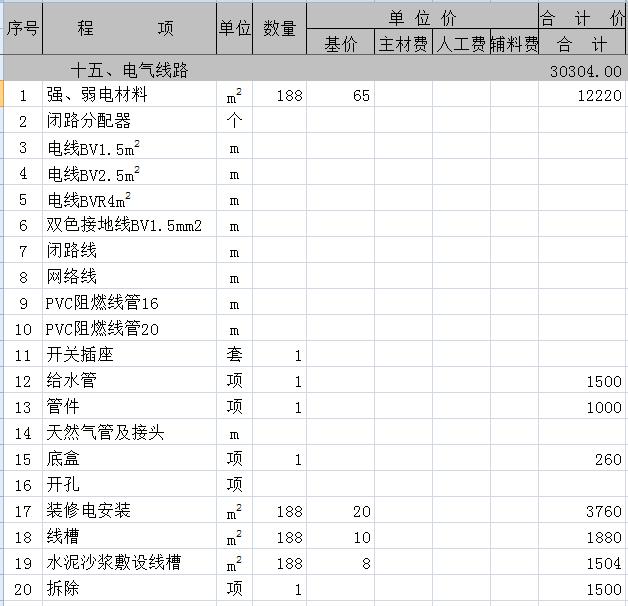
Task: Select the header cell 单位
Action: [x=234, y=28]
